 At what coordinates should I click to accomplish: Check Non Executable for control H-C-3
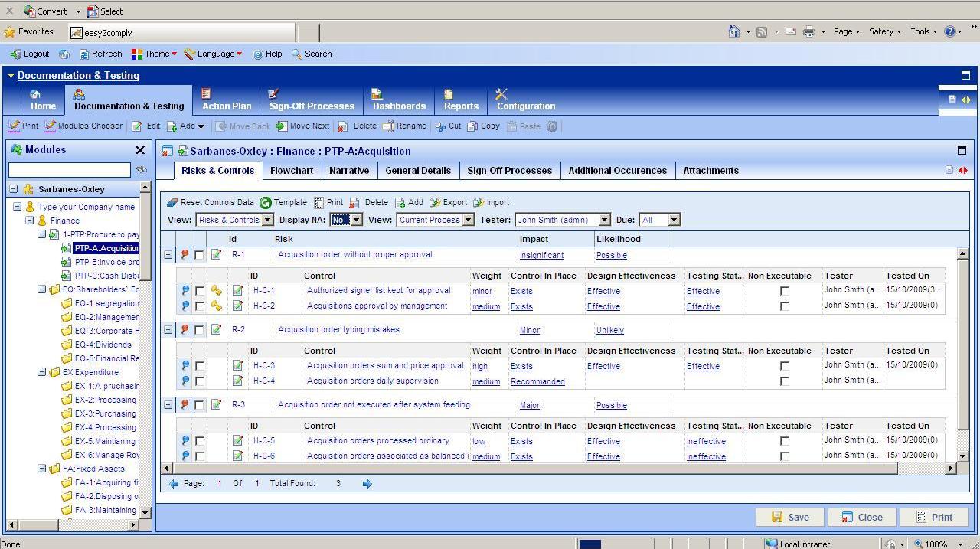pyautogui.click(x=784, y=366)
